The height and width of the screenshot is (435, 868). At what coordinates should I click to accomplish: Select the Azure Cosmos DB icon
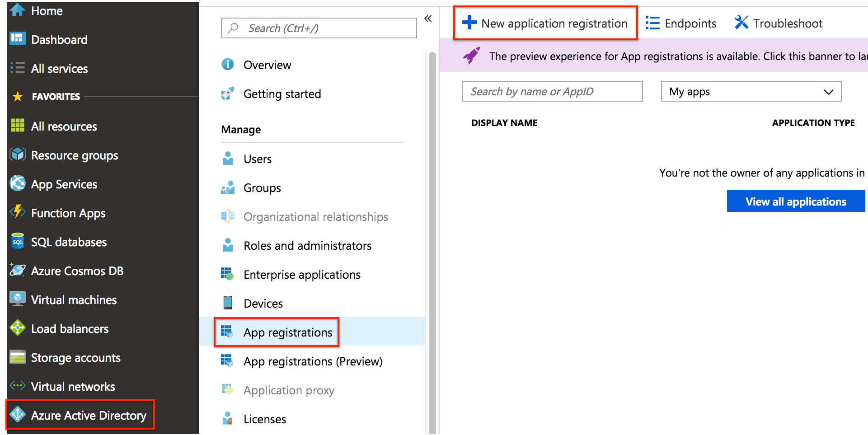(x=17, y=270)
